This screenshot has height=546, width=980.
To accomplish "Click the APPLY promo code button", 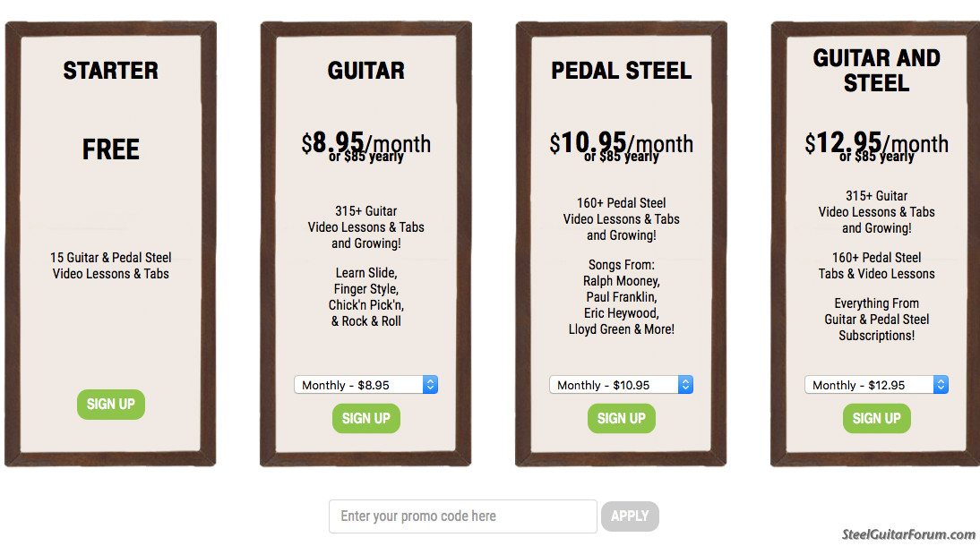I will (630, 516).
